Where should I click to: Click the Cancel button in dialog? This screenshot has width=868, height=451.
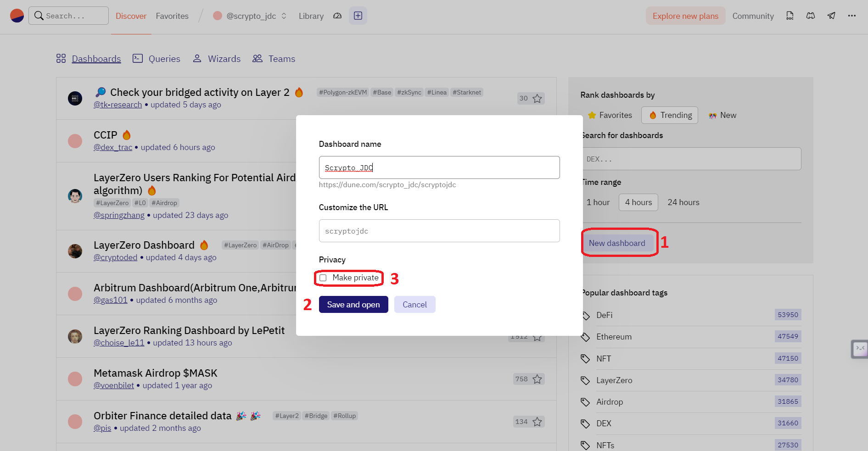point(415,305)
